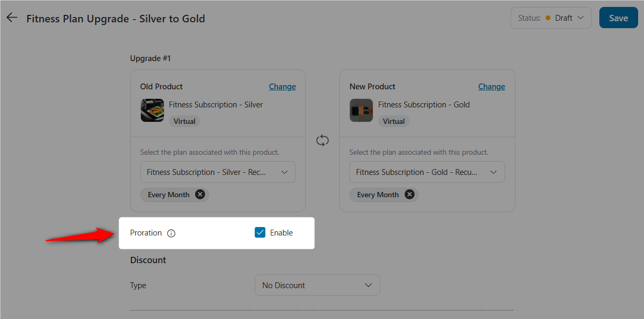Click Change link for New Product

tap(491, 87)
